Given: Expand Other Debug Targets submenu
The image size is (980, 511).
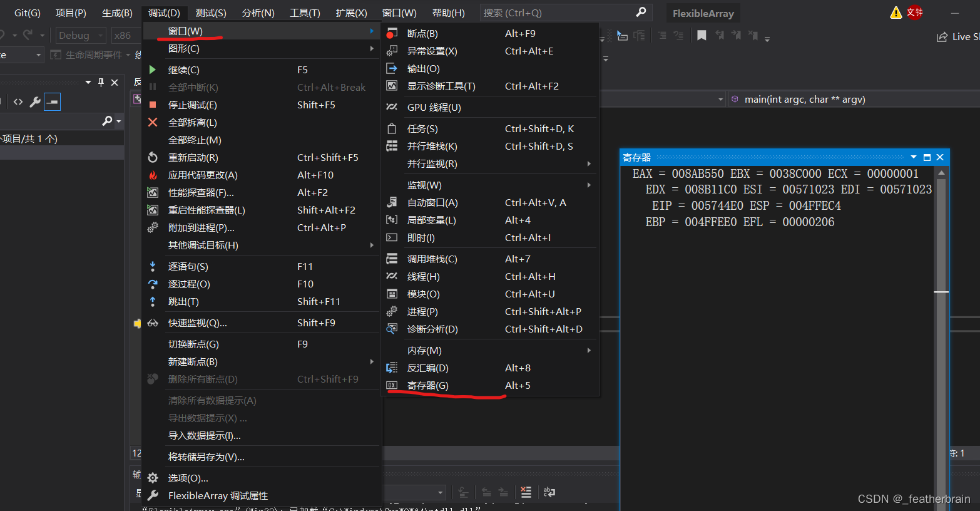Looking at the screenshot, I should click(262, 245).
